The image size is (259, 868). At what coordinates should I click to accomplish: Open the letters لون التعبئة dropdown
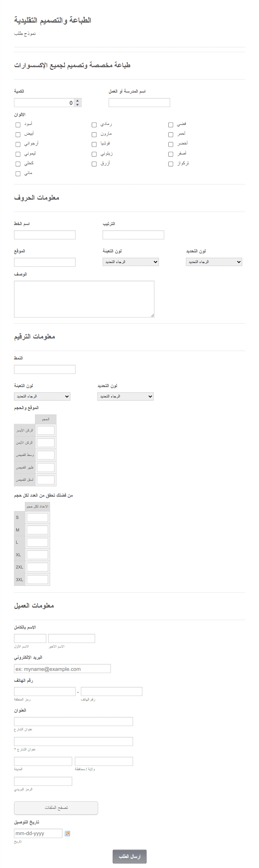(131, 262)
